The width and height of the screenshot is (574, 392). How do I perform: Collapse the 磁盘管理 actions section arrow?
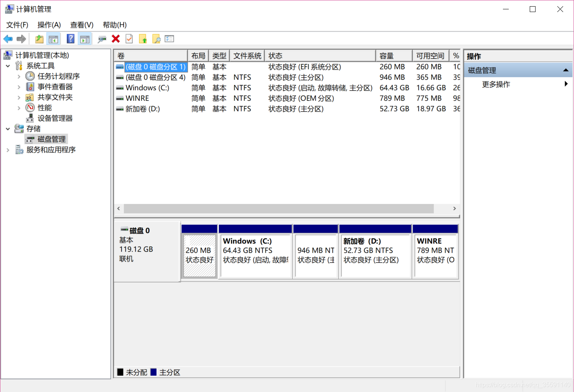(x=565, y=70)
